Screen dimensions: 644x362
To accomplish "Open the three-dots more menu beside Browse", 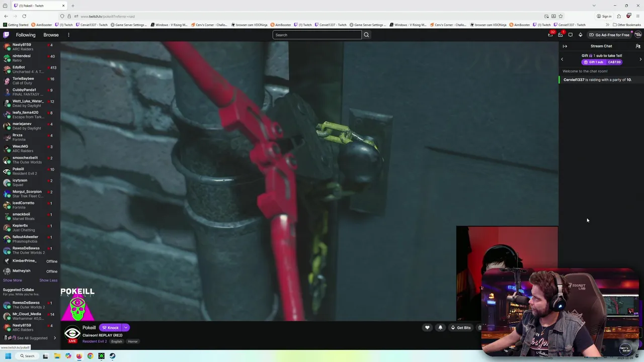I will [68, 35].
